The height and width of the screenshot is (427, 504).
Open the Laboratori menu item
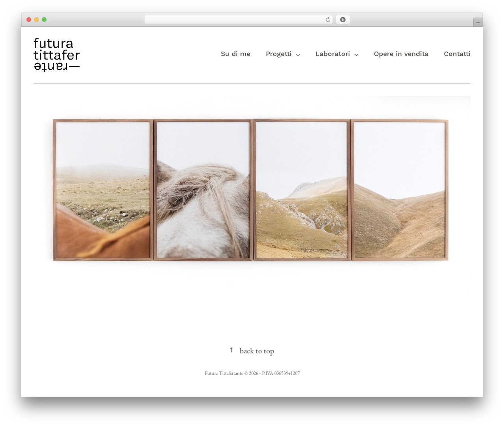click(332, 54)
